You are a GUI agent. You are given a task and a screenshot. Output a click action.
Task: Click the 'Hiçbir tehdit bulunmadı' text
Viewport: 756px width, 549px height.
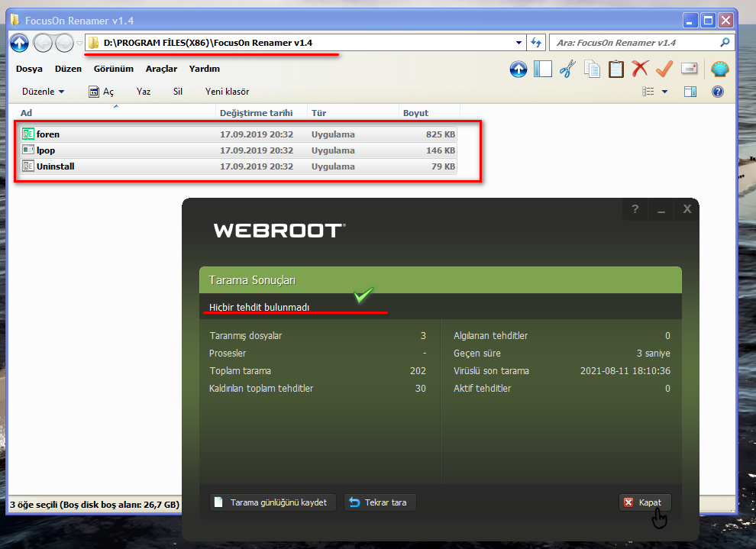pos(259,308)
